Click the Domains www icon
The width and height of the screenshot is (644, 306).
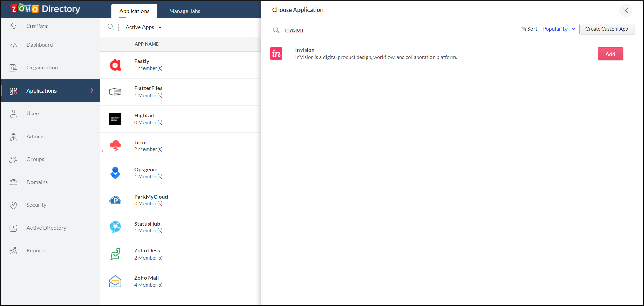pyautogui.click(x=13, y=182)
